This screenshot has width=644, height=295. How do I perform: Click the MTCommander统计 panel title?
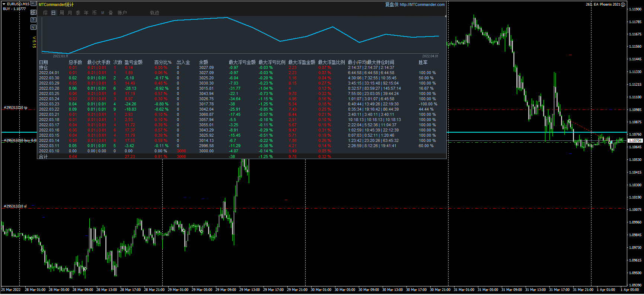coord(56,4)
